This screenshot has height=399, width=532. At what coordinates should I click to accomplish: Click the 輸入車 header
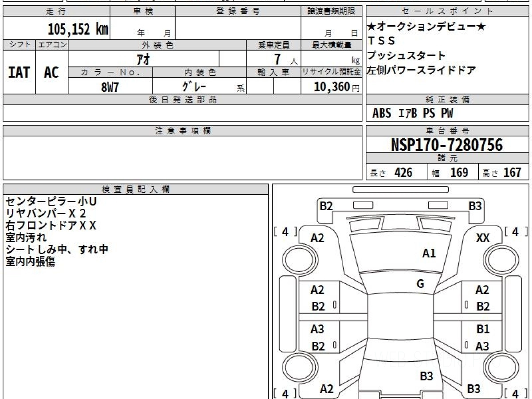pos(273,72)
